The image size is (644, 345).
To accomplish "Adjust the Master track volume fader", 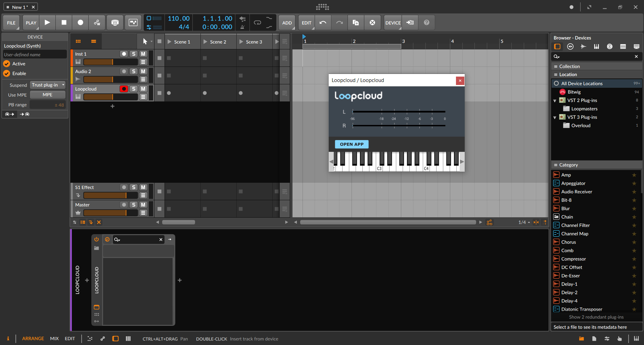I will coord(111,213).
